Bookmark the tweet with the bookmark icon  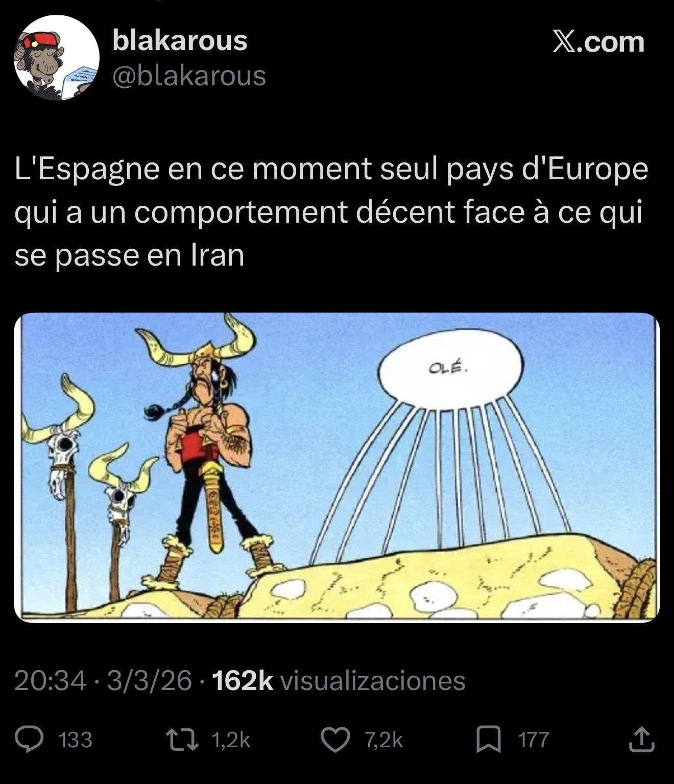(489, 740)
